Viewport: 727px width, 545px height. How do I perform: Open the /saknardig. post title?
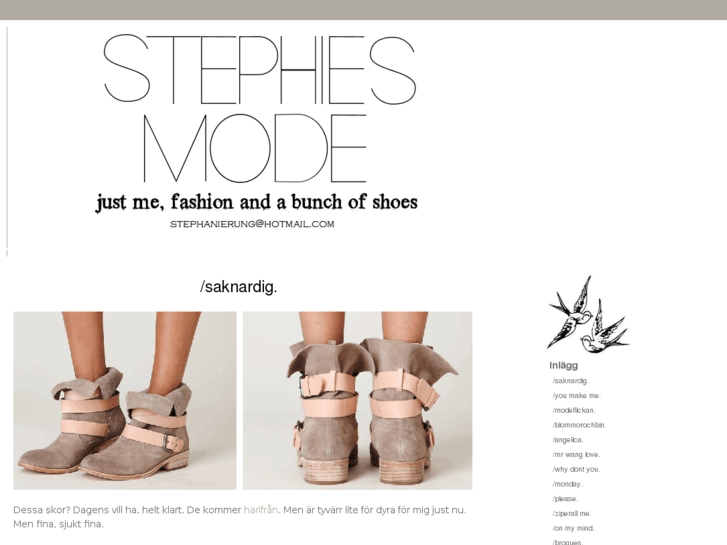pos(238,287)
